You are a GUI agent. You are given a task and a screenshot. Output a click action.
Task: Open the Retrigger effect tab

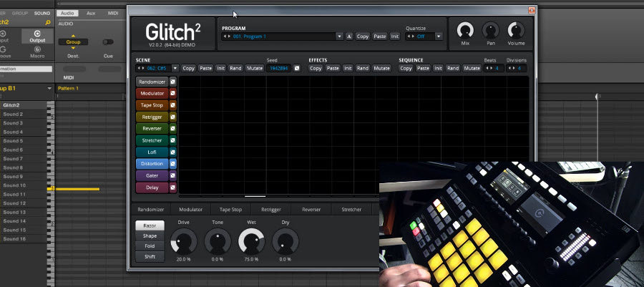coord(271,210)
